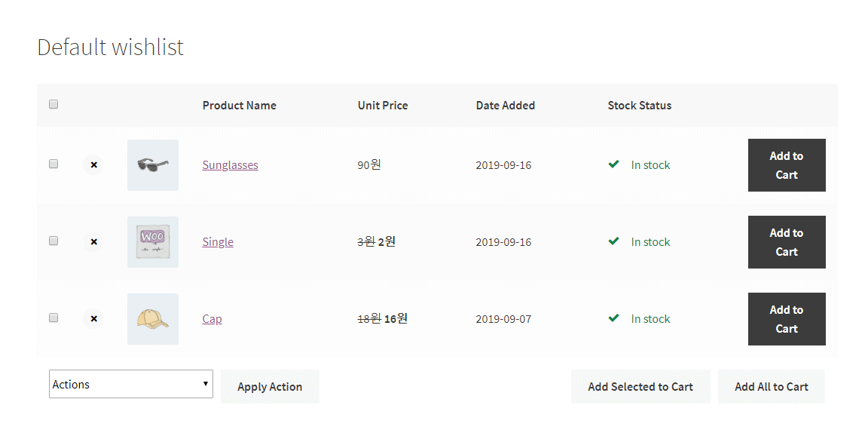Click the Sunglasses 2019-09-16 date
The width and height of the screenshot is (868, 439).
(x=503, y=165)
